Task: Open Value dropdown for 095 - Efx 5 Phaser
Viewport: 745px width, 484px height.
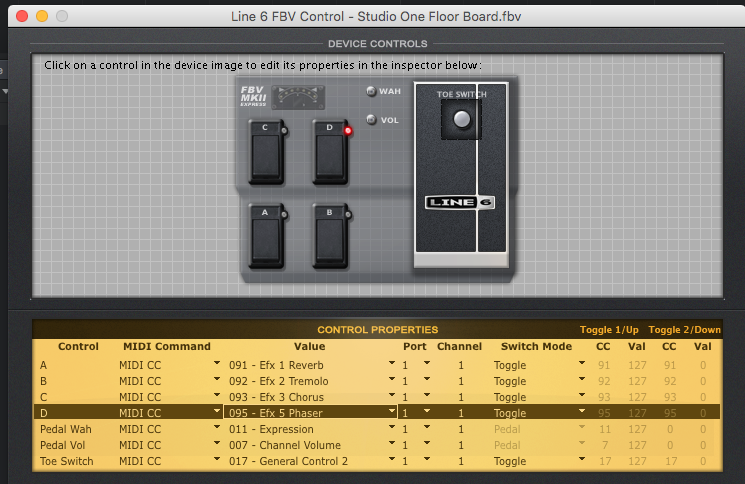Action: tap(392, 411)
